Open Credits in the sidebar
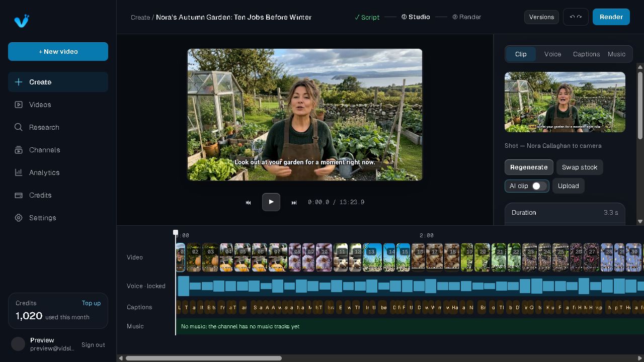The width and height of the screenshot is (644, 362). coord(58,195)
